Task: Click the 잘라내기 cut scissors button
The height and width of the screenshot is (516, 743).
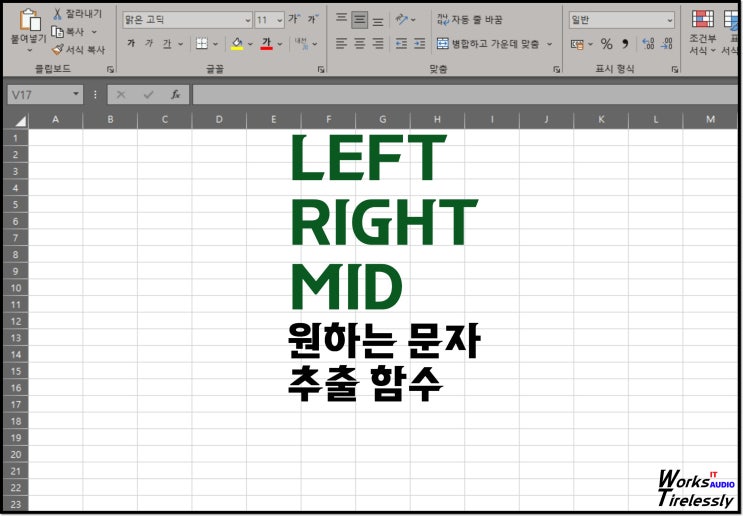Action: click(x=77, y=14)
